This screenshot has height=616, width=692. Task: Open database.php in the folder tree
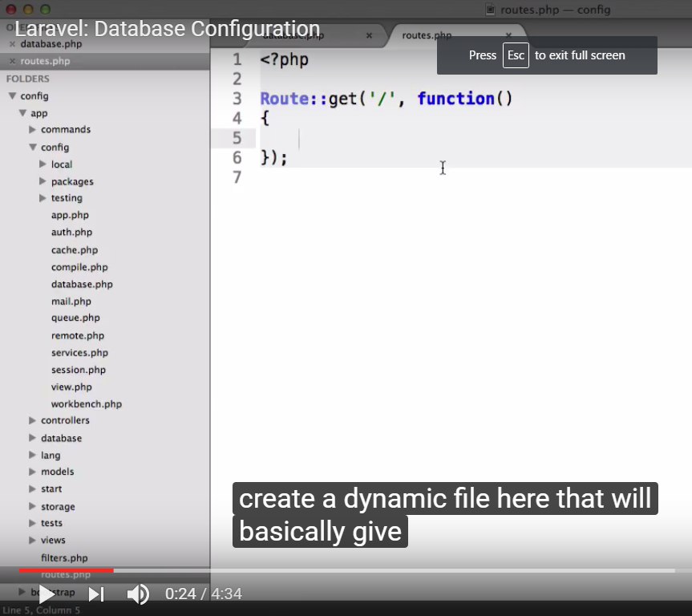[x=82, y=285]
